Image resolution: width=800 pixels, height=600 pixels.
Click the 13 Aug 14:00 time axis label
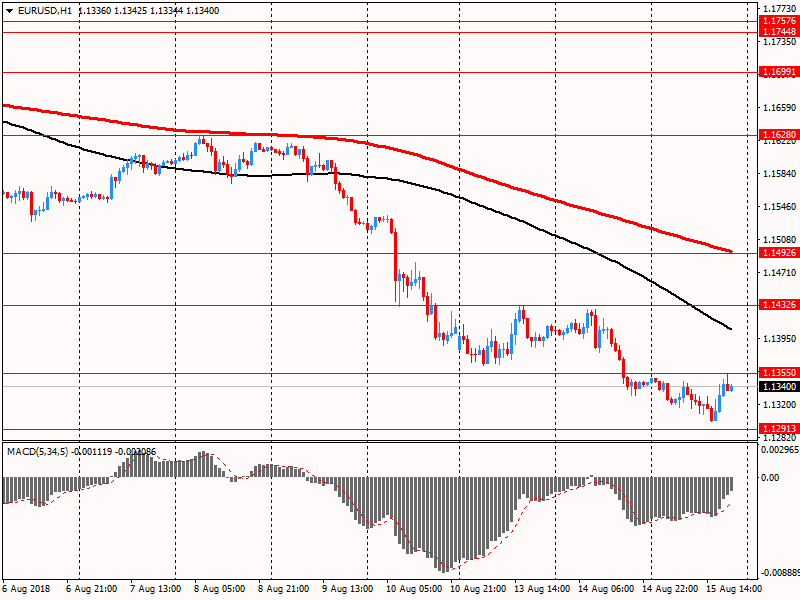click(x=542, y=589)
